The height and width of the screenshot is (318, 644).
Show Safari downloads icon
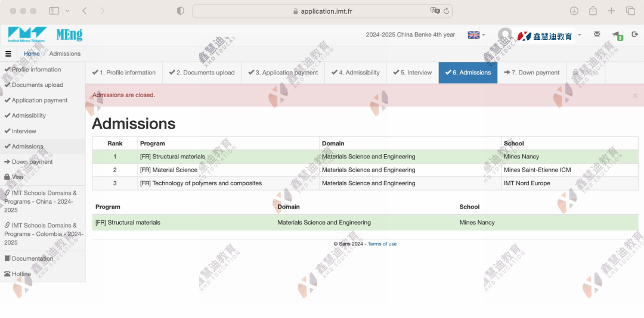point(574,11)
